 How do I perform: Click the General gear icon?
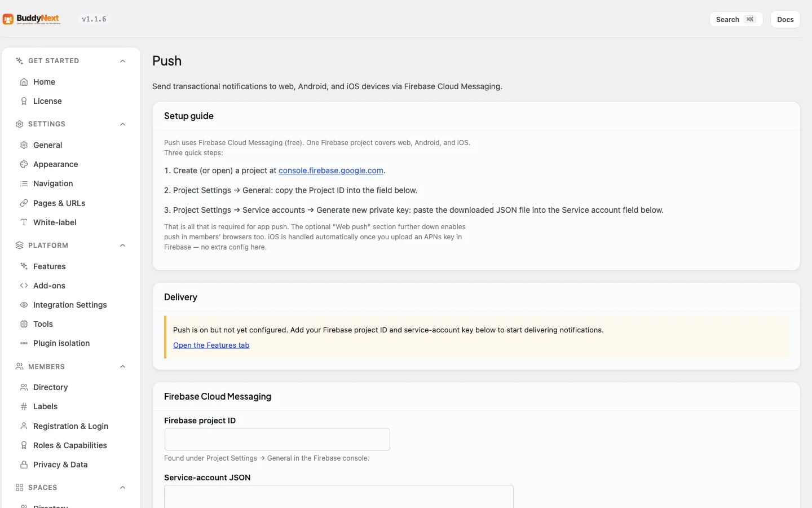pos(24,145)
